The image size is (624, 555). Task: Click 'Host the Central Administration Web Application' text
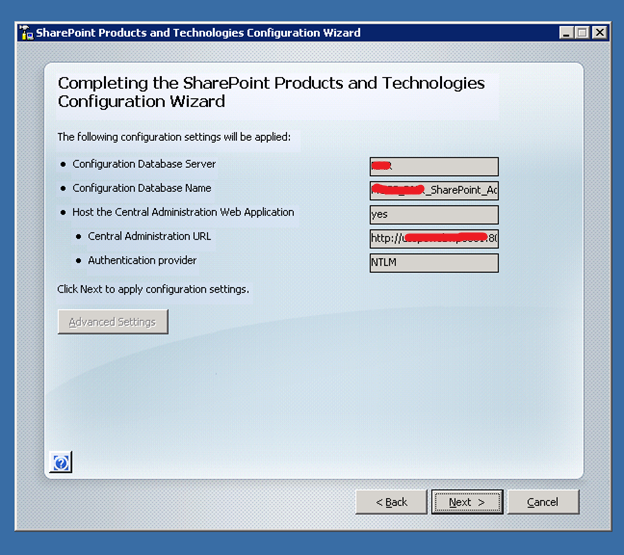click(x=183, y=212)
